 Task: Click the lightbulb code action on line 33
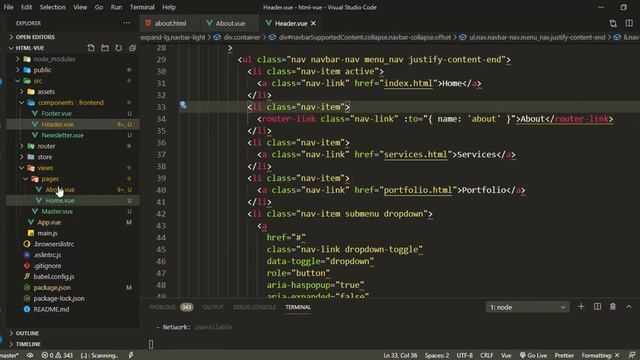pyautogui.click(x=183, y=105)
